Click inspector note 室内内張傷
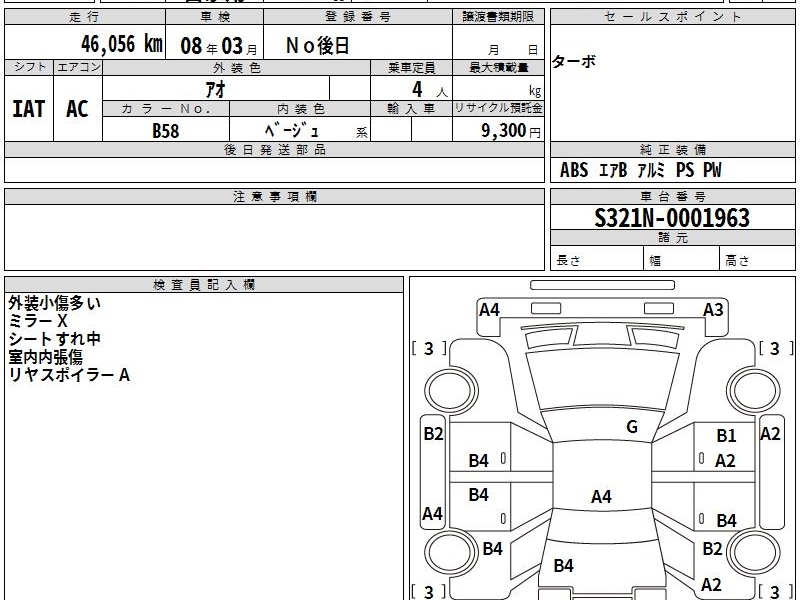800x600 pixels. click(x=45, y=357)
